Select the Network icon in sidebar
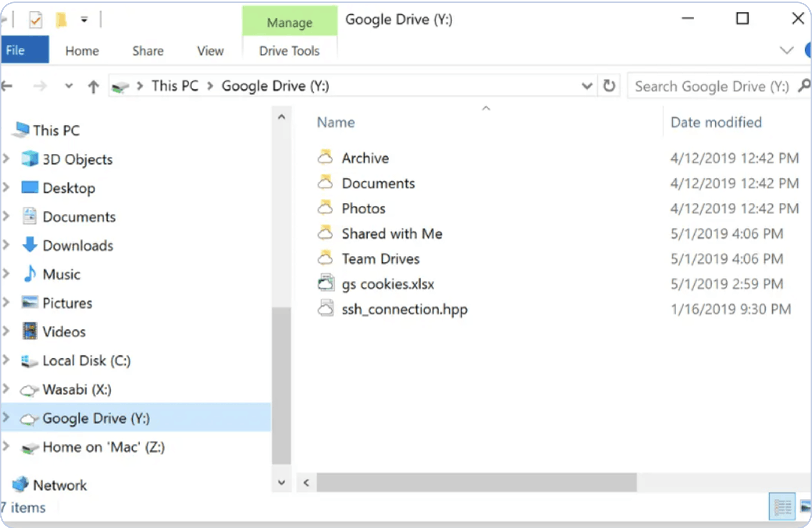 click(21, 484)
